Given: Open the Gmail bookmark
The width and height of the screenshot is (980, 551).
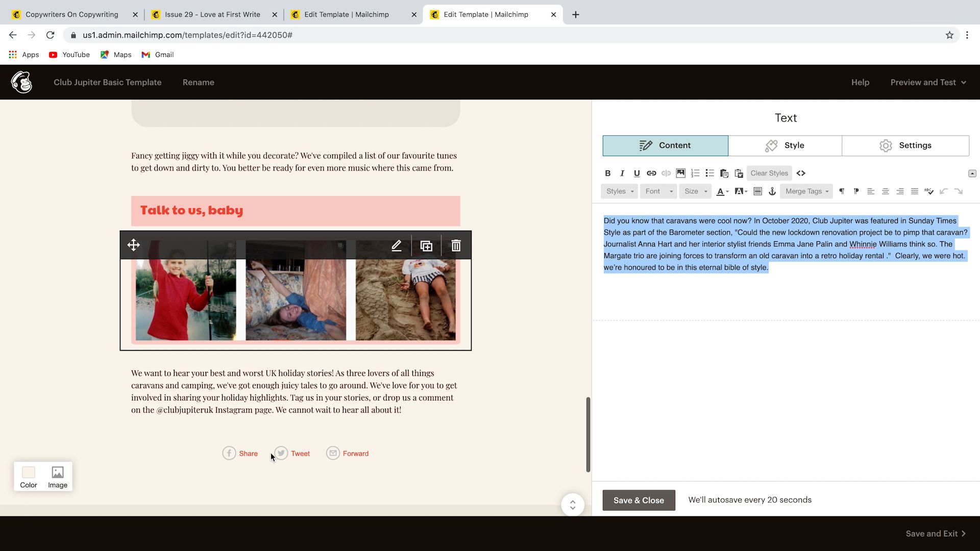Looking at the screenshot, I should click(158, 55).
